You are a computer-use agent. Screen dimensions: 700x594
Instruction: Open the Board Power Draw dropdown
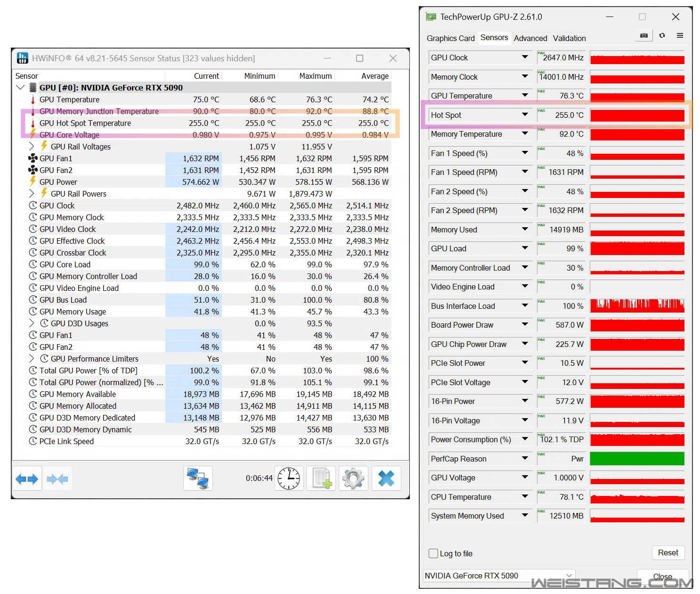pyautogui.click(x=525, y=324)
